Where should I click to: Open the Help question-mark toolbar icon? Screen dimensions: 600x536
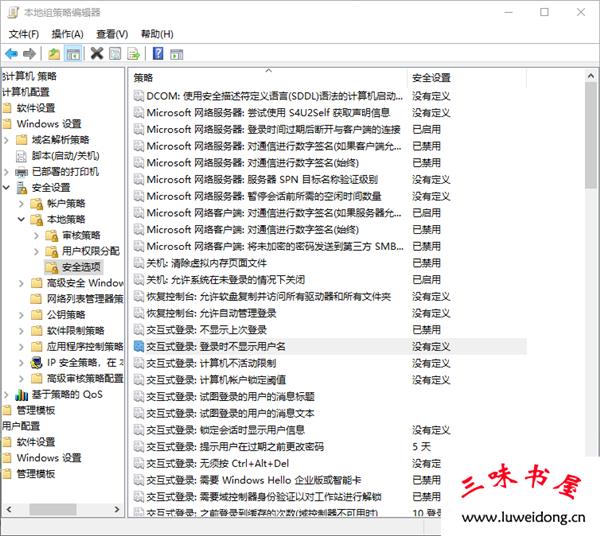click(x=158, y=53)
